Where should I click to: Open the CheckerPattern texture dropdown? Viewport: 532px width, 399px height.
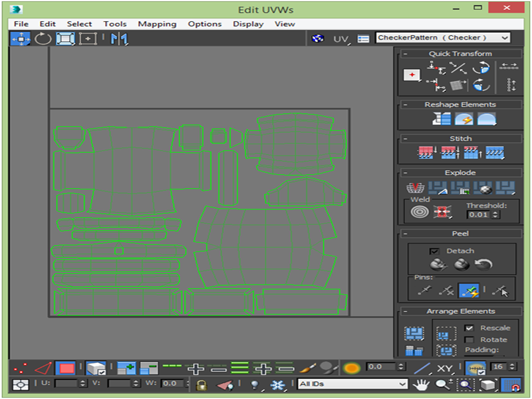[443, 38]
